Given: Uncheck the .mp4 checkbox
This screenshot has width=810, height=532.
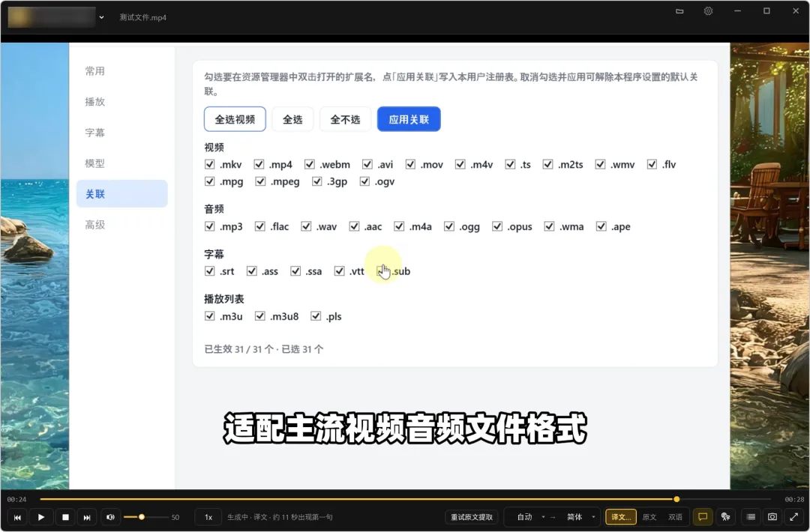Looking at the screenshot, I should click(259, 164).
